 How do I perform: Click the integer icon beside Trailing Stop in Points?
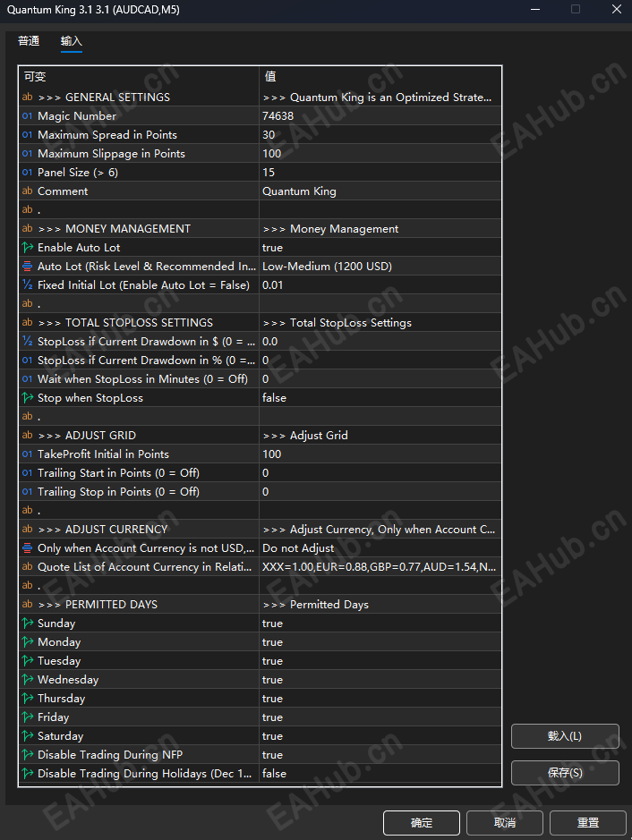28,491
